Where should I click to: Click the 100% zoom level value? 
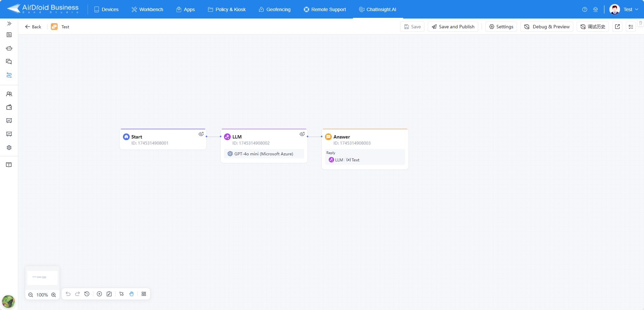coord(42,295)
